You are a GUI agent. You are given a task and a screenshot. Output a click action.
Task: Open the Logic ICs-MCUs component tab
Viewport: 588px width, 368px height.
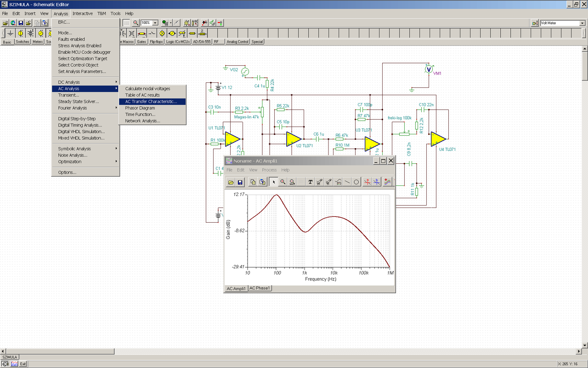tap(178, 42)
